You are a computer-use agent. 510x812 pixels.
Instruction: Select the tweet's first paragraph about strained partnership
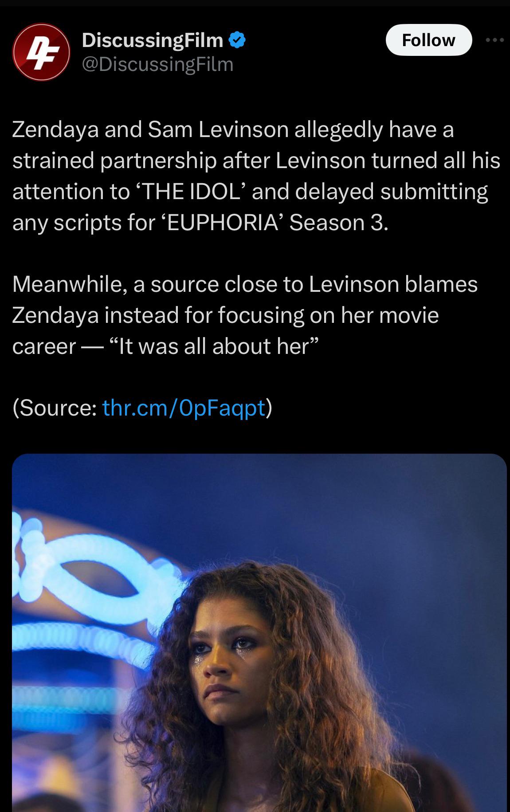pos(256,176)
